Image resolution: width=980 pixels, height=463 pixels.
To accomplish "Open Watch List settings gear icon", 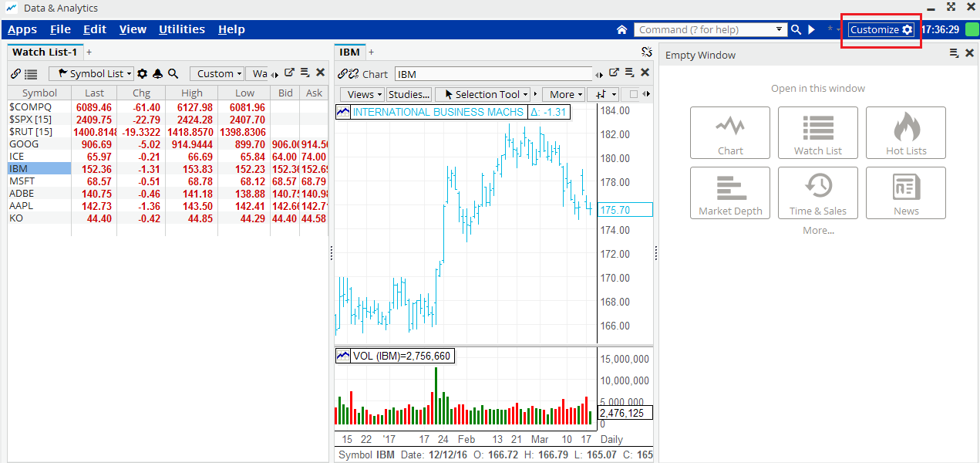I will (142, 73).
